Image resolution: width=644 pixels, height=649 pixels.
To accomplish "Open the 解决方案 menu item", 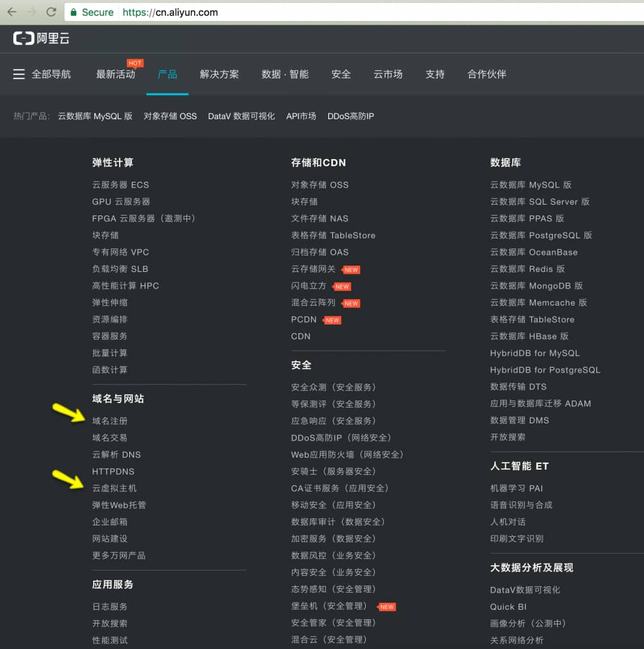I will 219,75.
